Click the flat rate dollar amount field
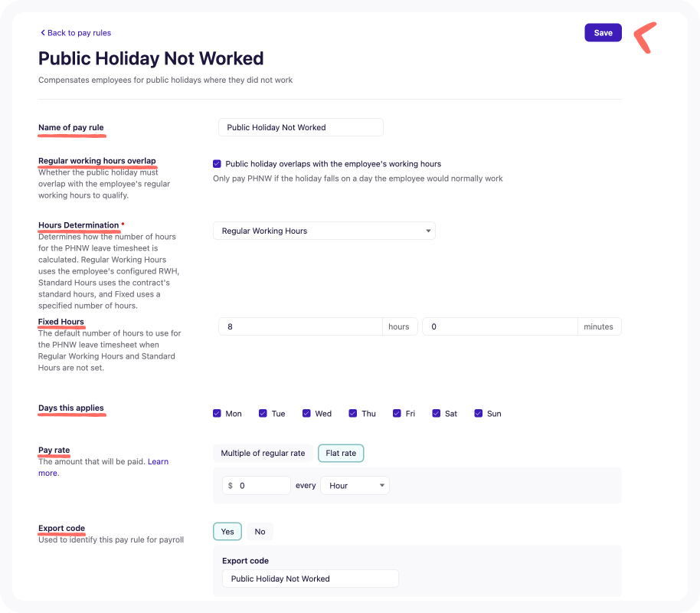Viewport: 700px width, 613px height. [257, 486]
